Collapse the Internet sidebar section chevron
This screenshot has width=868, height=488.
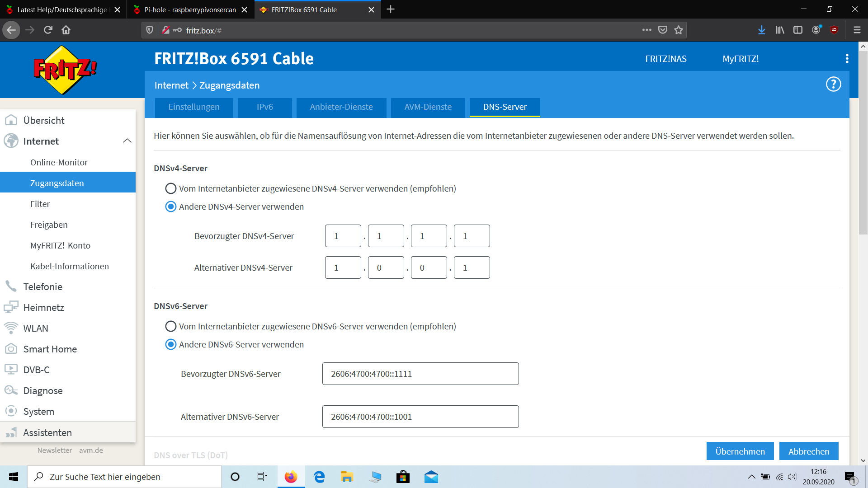(x=127, y=141)
